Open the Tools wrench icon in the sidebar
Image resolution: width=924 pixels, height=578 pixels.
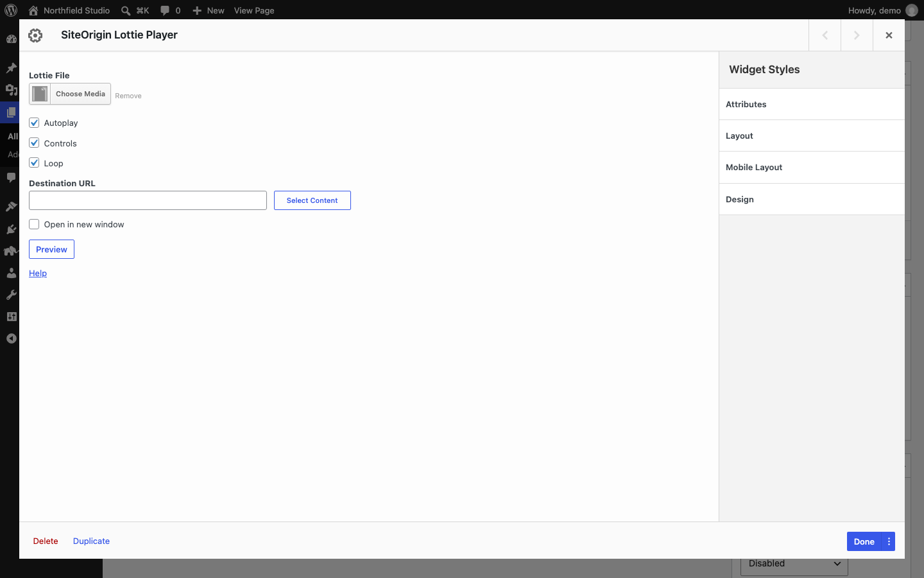pyautogui.click(x=11, y=295)
